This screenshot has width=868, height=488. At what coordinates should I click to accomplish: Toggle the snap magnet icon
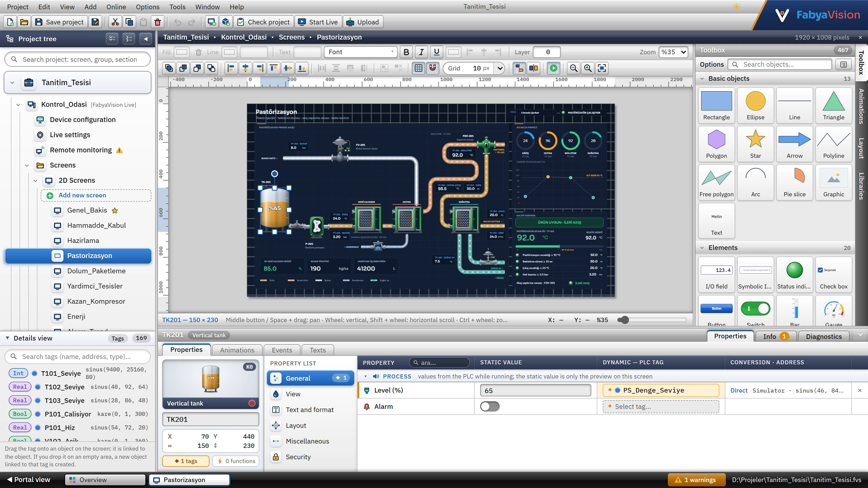(433, 68)
